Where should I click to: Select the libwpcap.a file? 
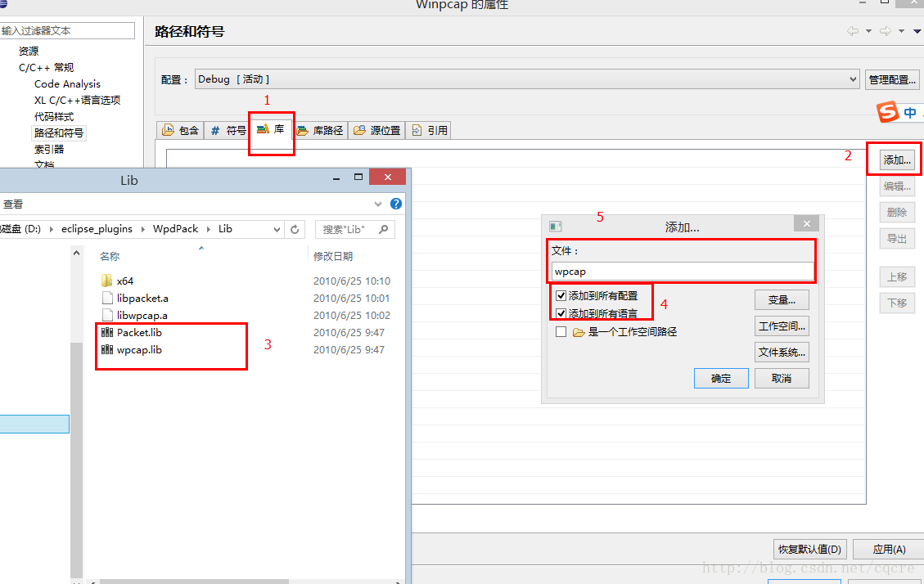coord(142,315)
